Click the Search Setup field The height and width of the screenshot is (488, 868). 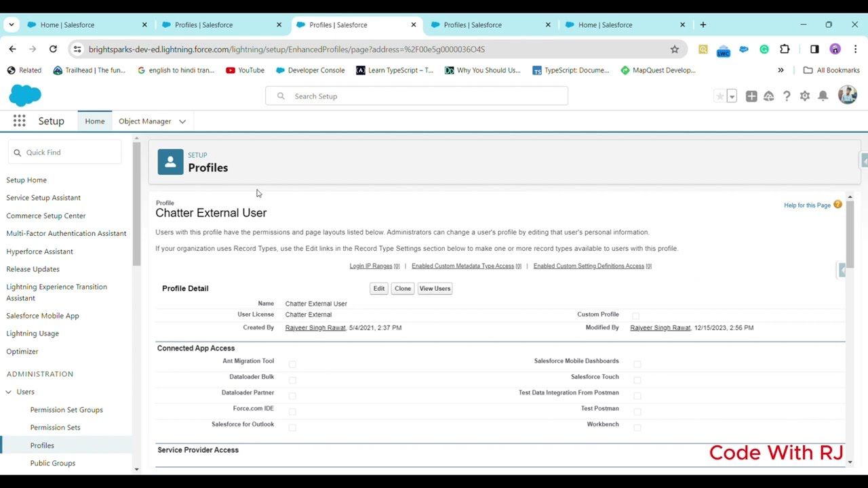[x=416, y=96]
